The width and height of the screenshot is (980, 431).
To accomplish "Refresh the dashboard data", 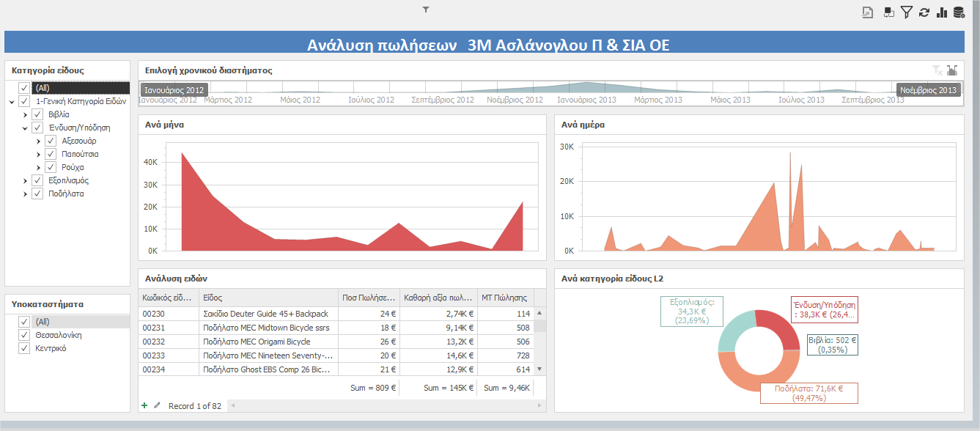I will pos(924,12).
